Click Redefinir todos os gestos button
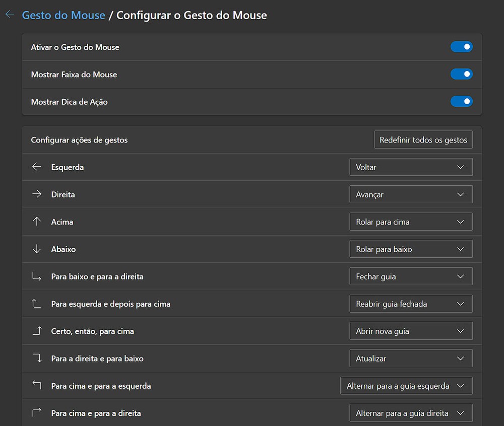 tap(423, 139)
